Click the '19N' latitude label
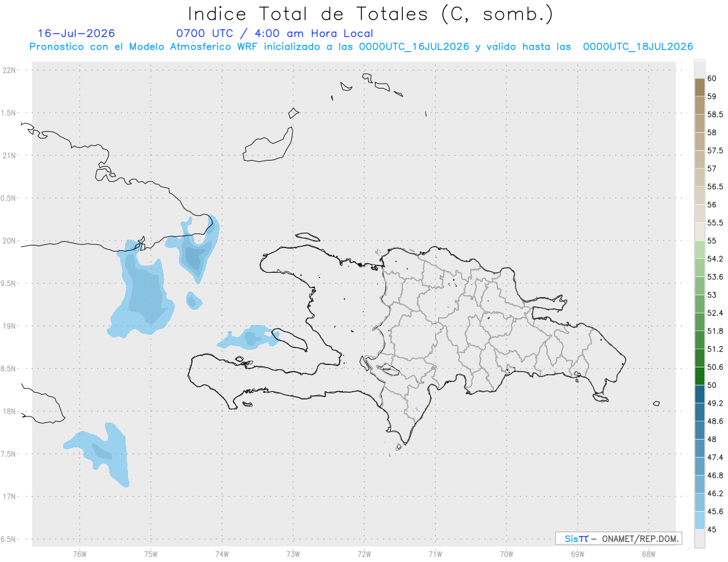 [x=10, y=326]
